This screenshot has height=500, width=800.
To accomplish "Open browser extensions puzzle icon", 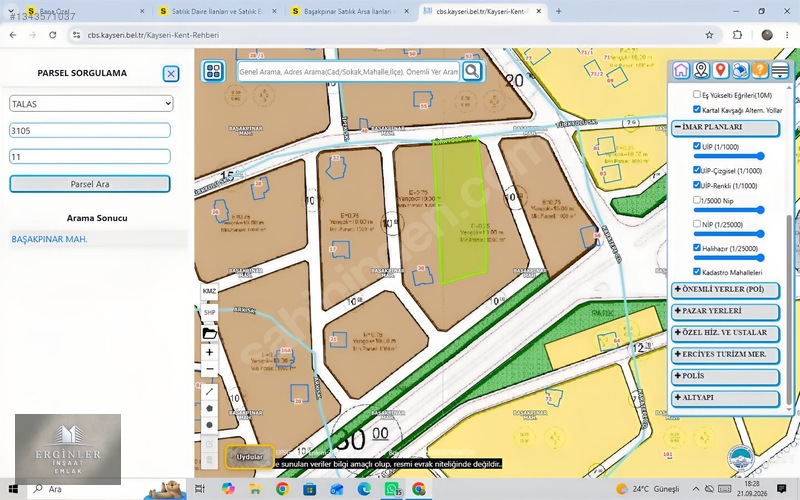I will tap(737, 35).
